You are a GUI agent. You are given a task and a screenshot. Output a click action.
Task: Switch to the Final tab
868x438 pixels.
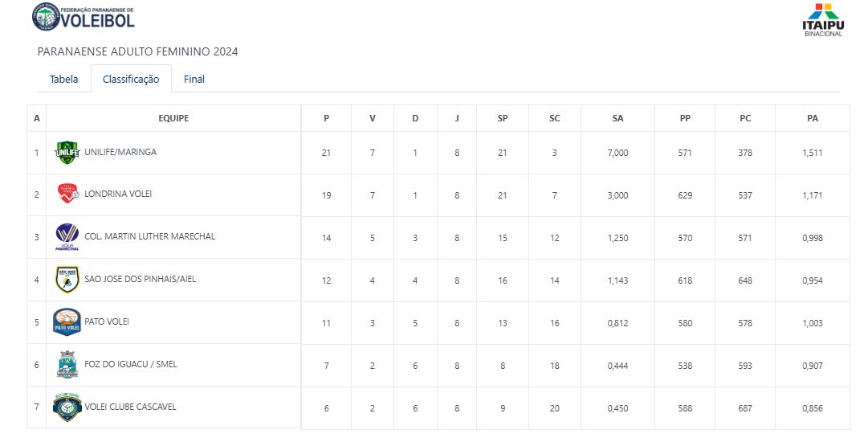pyautogui.click(x=194, y=80)
